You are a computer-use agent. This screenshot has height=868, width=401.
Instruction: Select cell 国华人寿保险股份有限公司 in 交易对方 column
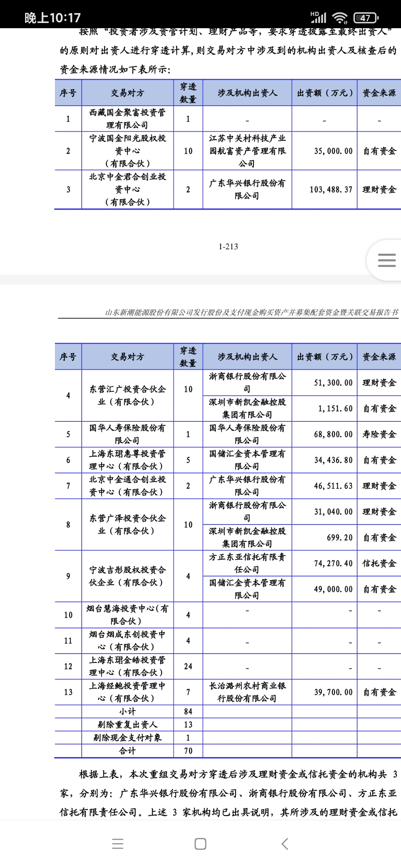tap(127, 434)
